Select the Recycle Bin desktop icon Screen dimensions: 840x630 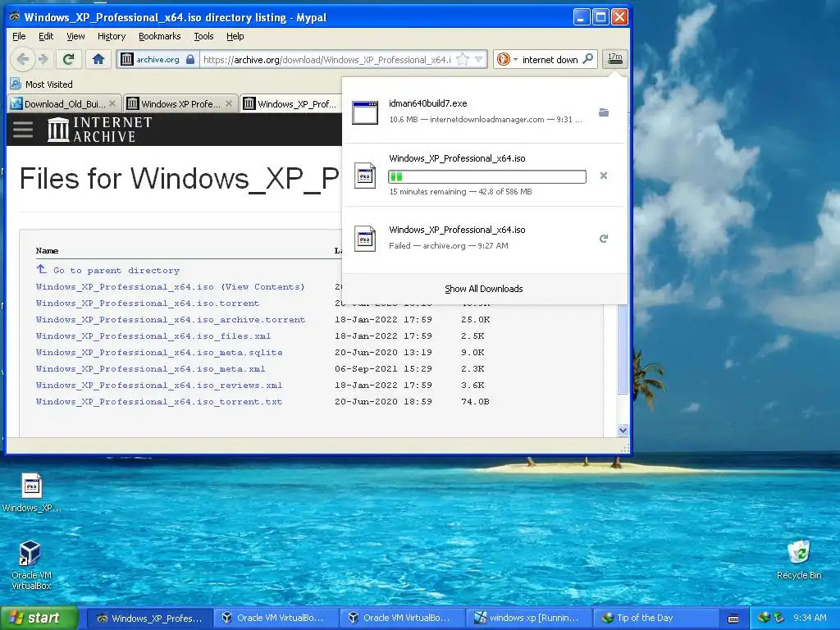(x=799, y=559)
